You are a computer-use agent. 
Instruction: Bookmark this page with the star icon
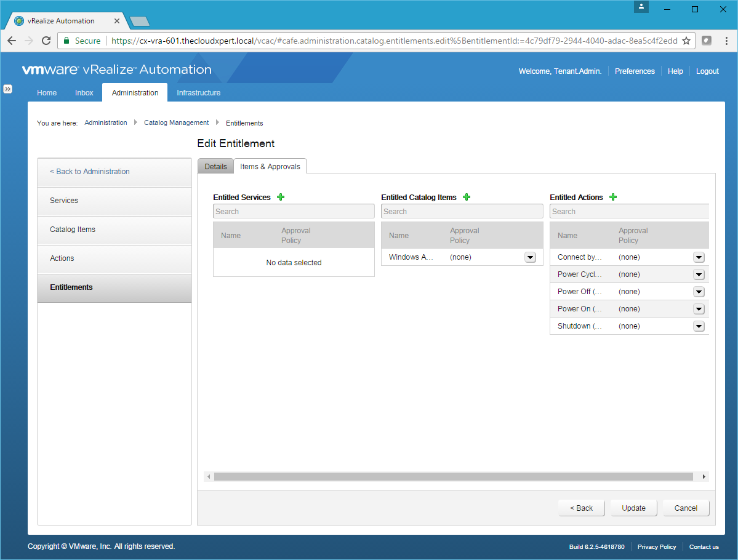coord(686,41)
